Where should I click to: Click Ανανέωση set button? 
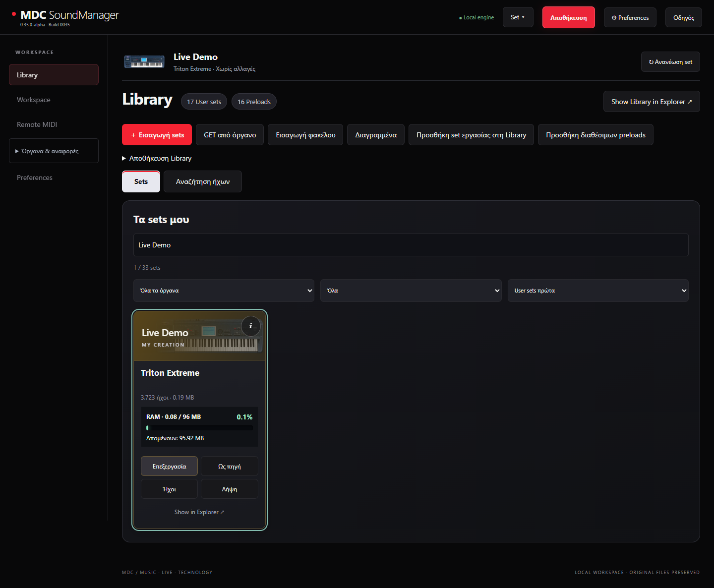[670, 62]
